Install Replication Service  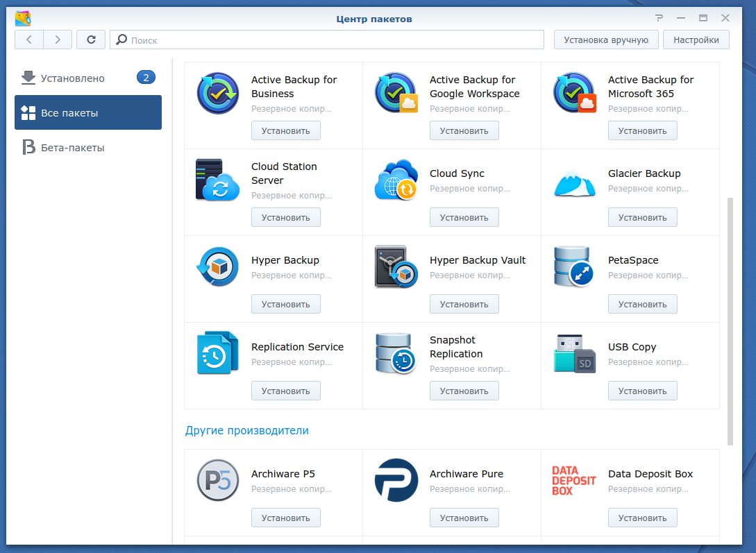pyautogui.click(x=286, y=391)
